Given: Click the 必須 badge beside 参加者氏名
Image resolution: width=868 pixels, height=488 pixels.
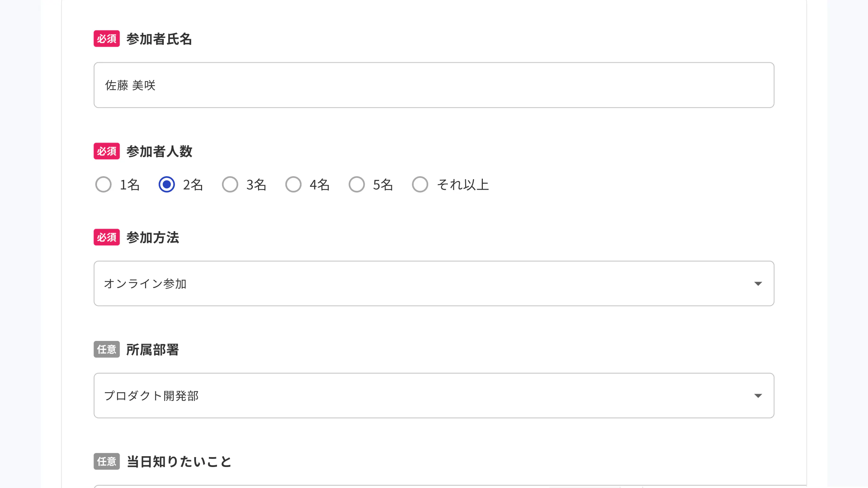Looking at the screenshot, I should coord(106,39).
